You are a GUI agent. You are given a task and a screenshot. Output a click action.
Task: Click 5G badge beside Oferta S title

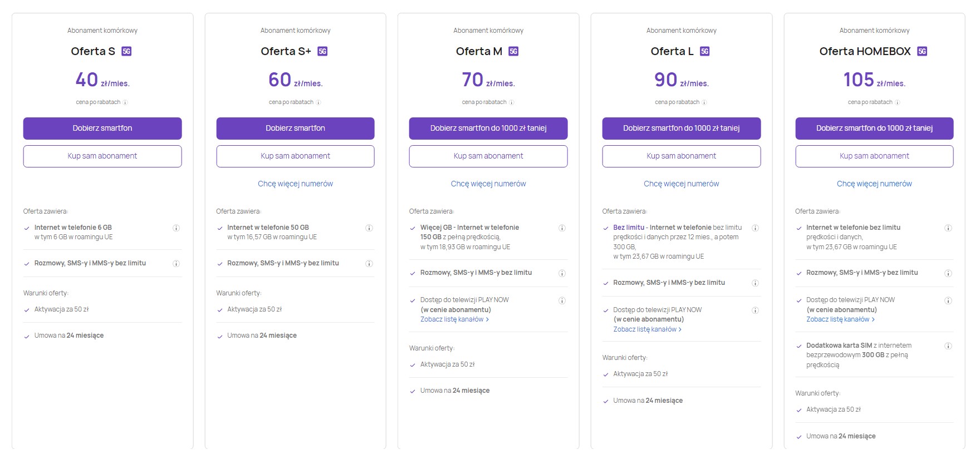126,51
